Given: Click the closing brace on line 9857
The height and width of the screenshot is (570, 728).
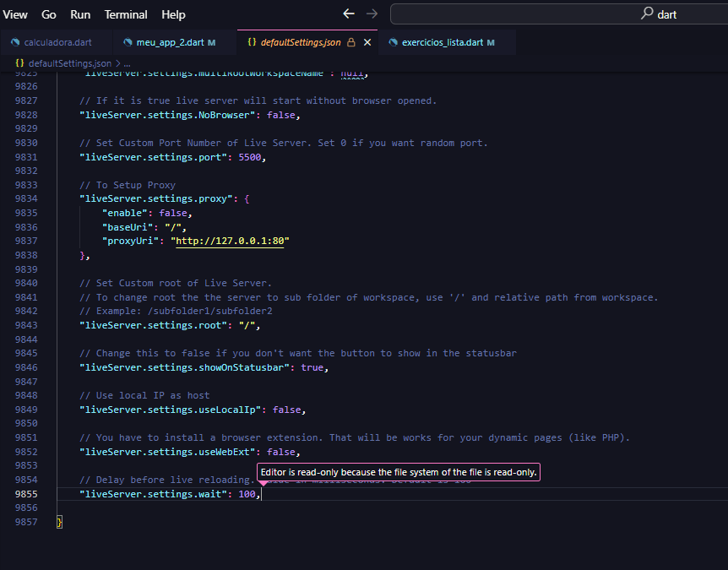Looking at the screenshot, I should [59, 522].
